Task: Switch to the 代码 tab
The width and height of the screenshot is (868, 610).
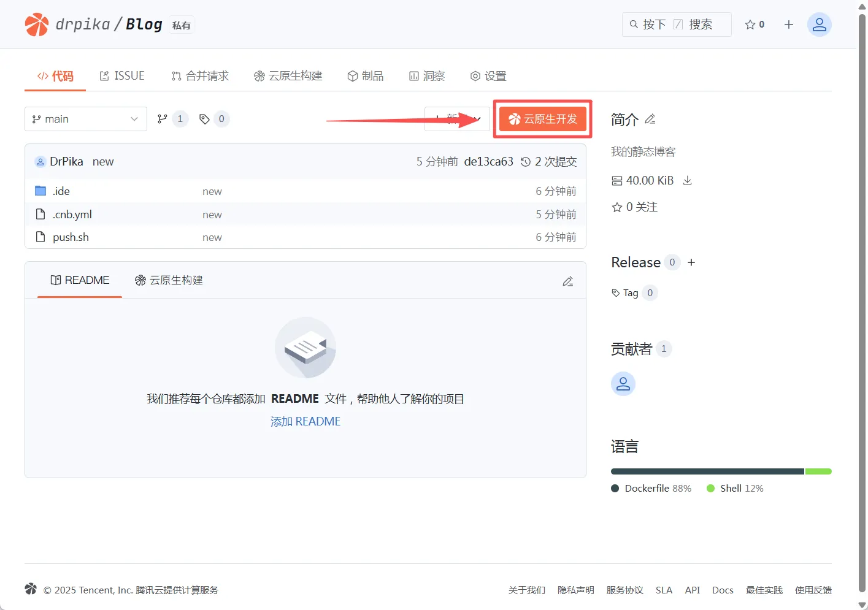Action: (x=55, y=76)
